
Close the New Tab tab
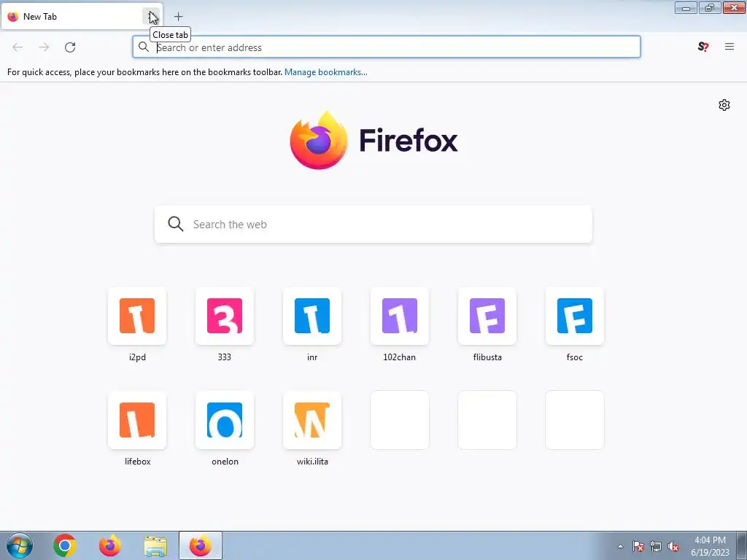tap(151, 17)
